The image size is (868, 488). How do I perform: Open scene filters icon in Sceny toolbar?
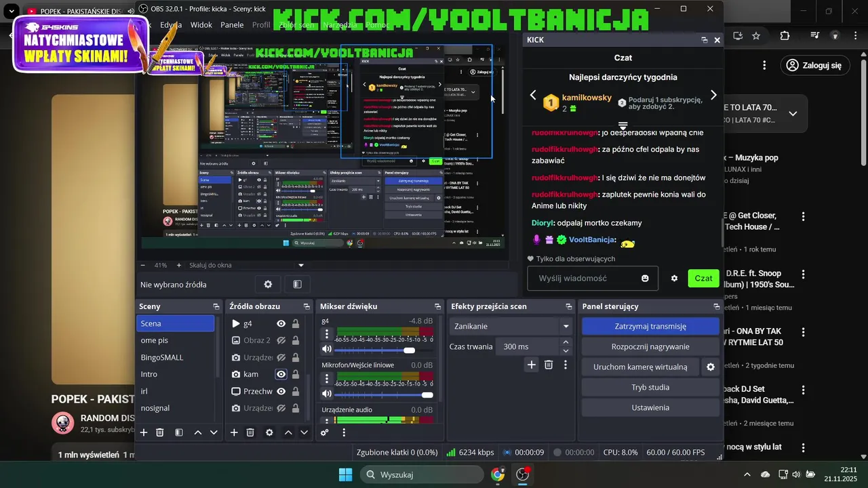(x=179, y=432)
